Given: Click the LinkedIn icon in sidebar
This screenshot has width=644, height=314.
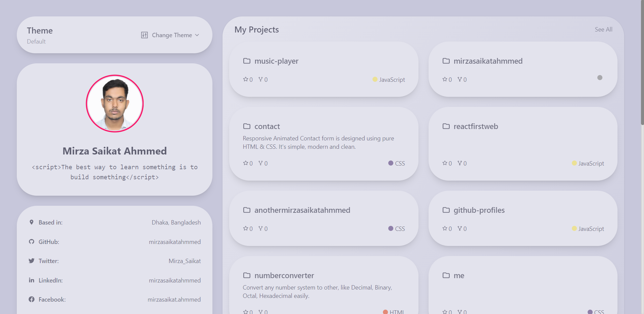Looking at the screenshot, I should pos(32,280).
